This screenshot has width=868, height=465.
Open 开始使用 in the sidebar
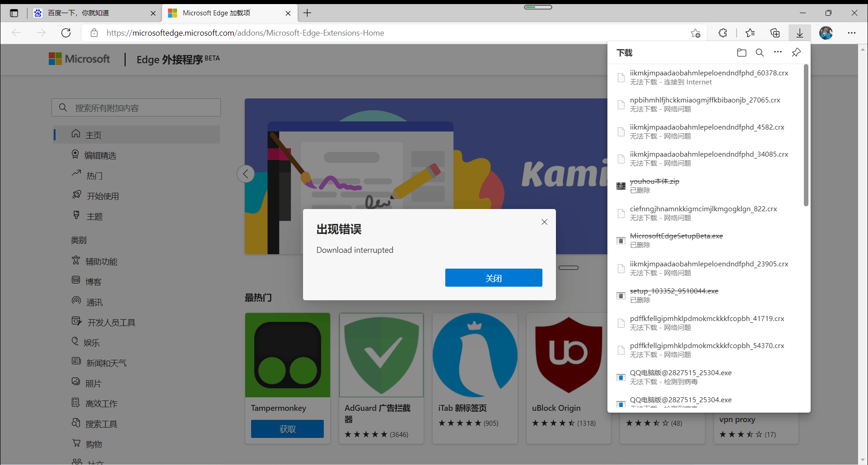coord(95,196)
